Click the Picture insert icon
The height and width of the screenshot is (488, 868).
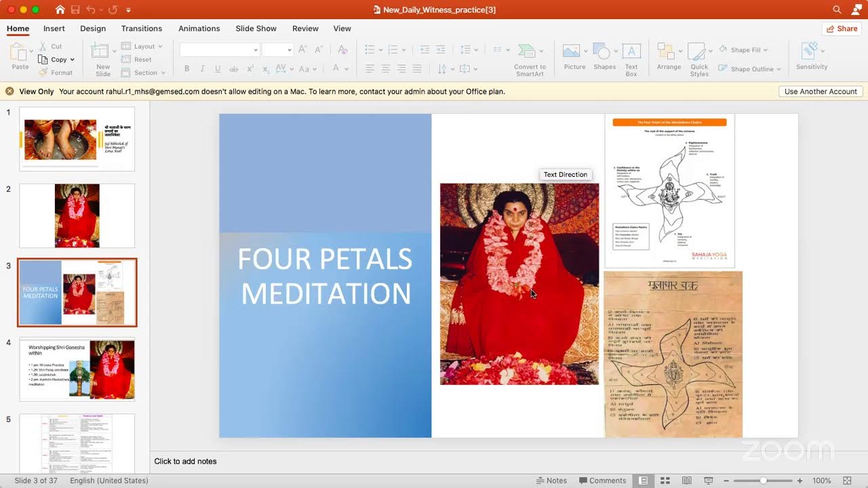coord(571,52)
